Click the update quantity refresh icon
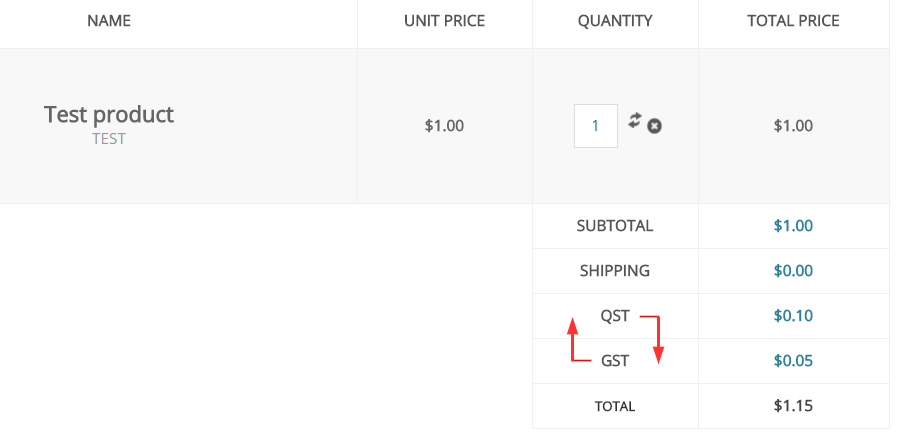This screenshot has height=440, width=908. [x=634, y=120]
